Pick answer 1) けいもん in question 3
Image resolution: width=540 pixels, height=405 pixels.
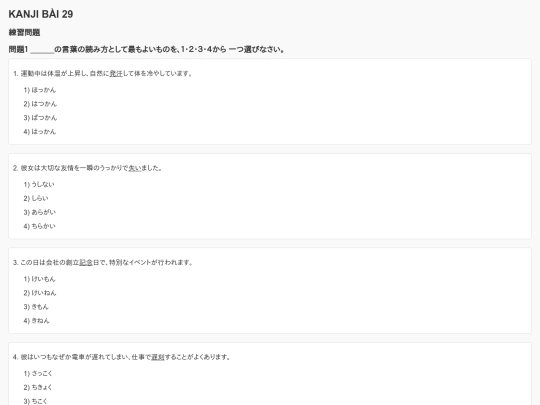coord(40,279)
